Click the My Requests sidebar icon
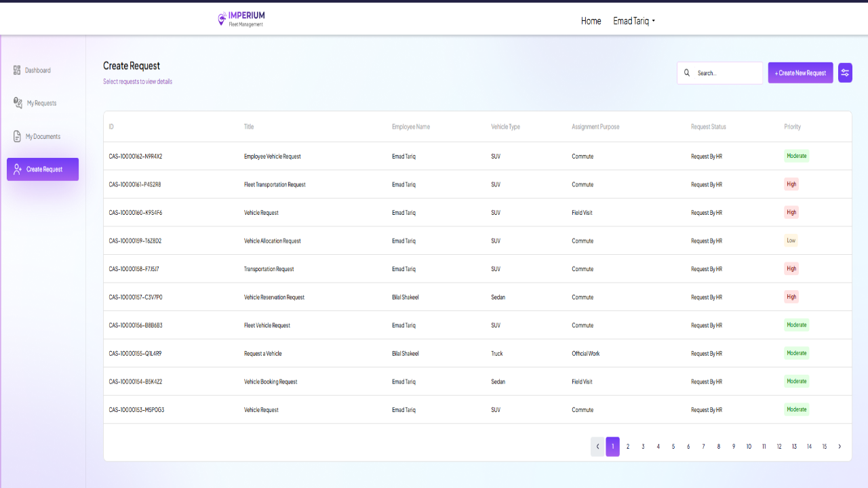Image resolution: width=868 pixels, height=488 pixels. pyautogui.click(x=18, y=103)
